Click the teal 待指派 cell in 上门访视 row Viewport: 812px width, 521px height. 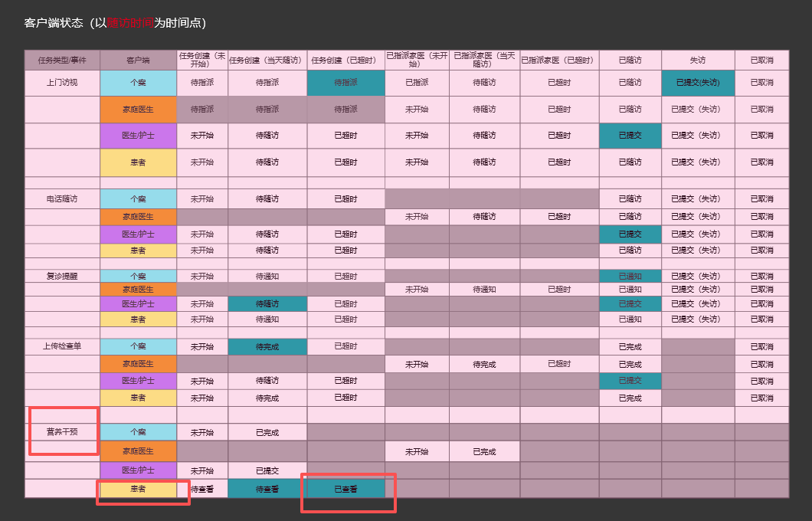[x=346, y=83]
